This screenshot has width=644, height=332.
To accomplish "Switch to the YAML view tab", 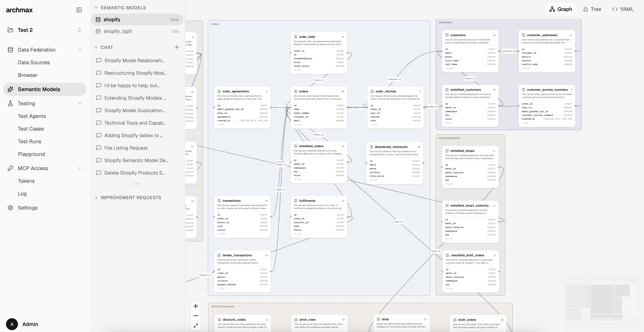I will [x=623, y=9].
